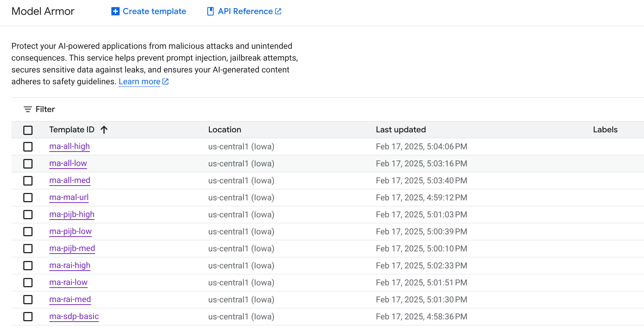Viewport: 644px width, 329px height.
Task: Sort by the Template ID column header
Action: 72,130
